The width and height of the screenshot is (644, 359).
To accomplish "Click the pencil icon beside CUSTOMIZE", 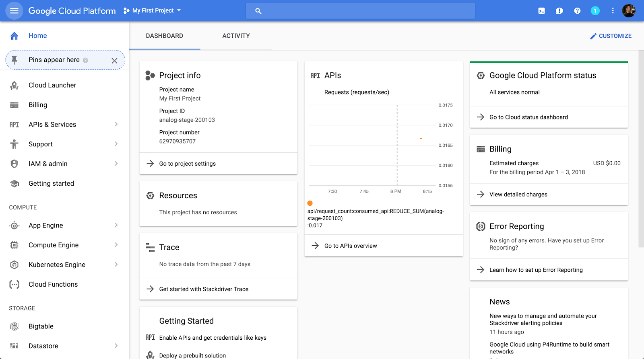I will tap(593, 36).
